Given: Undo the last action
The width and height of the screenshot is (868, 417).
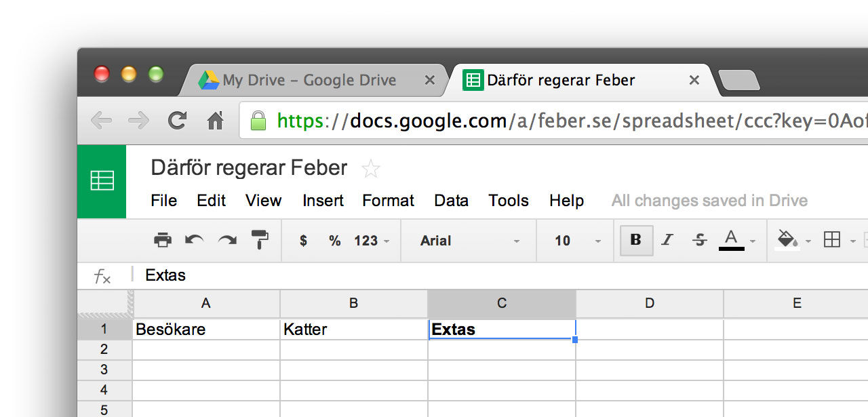Looking at the screenshot, I should coord(195,239).
